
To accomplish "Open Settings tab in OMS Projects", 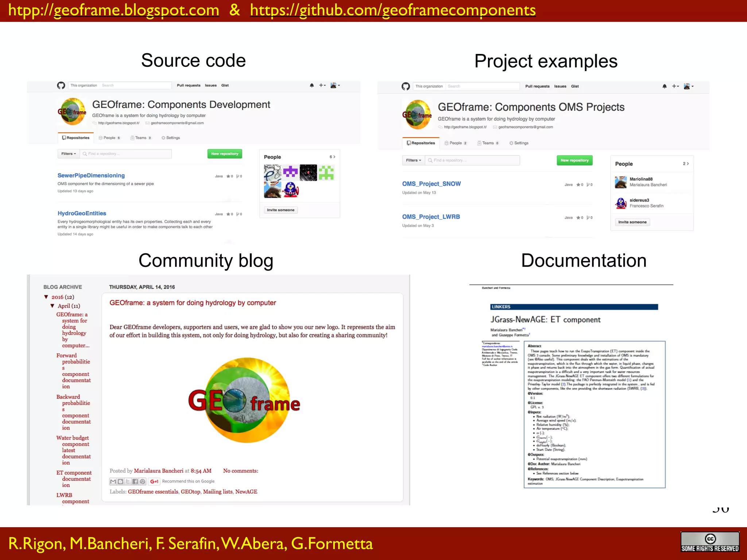I will (519, 143).
